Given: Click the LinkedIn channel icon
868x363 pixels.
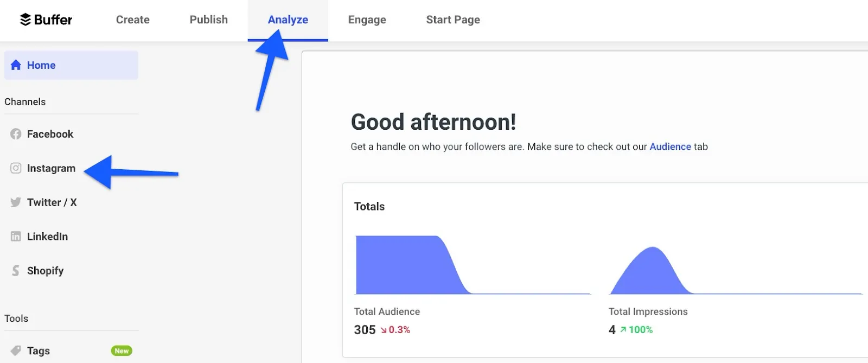Looking at the screenshot, I should [x=16, y=237].
